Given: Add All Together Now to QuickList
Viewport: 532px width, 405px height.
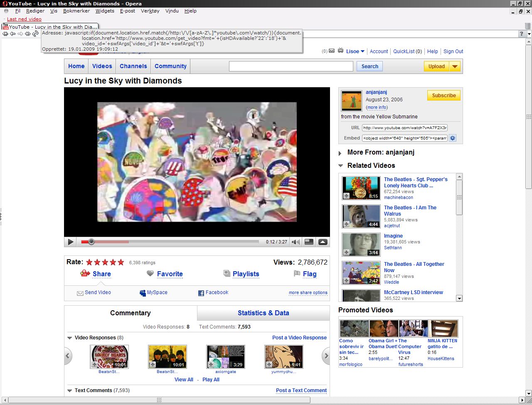Looking at the screenshot, I should point(346,281).
